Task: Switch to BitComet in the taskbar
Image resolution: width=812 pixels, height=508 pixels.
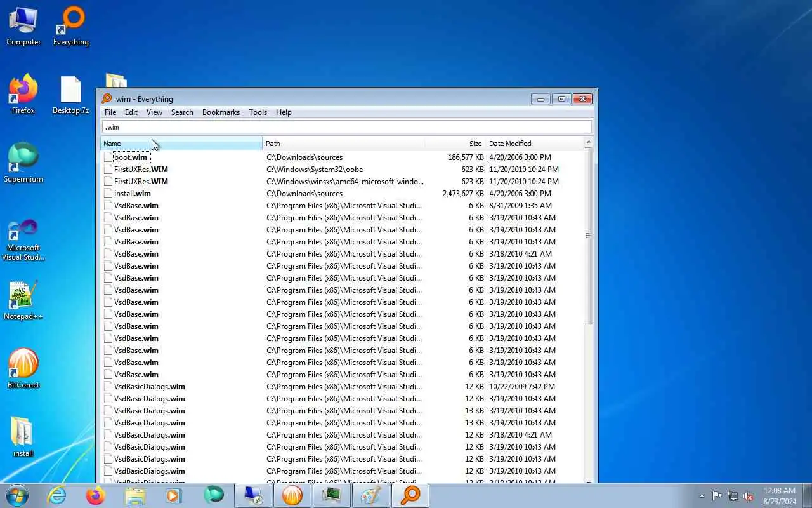Action: (x=292, y=495)
